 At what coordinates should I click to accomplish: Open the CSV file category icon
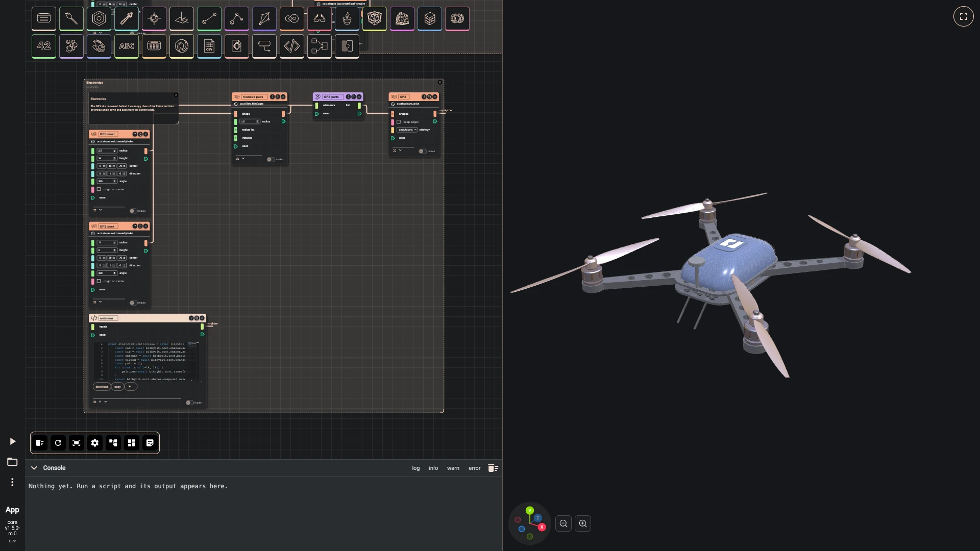tap(209, 46)
